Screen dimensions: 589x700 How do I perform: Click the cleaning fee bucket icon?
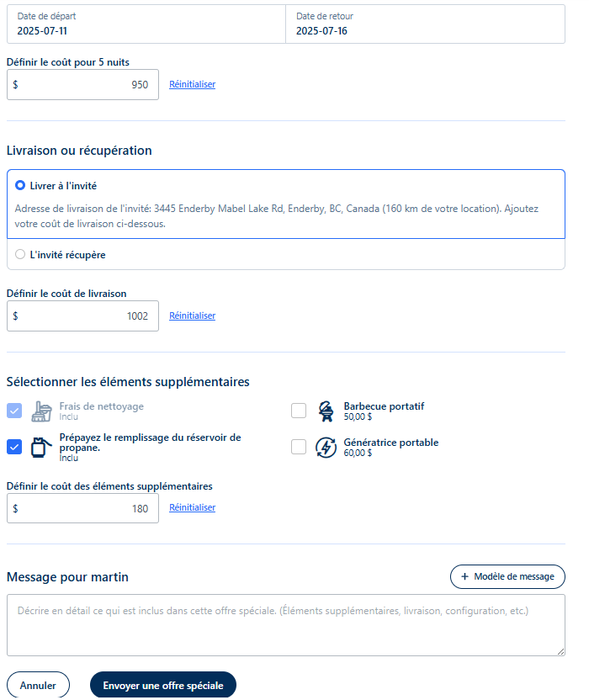(x=41, y=411)
